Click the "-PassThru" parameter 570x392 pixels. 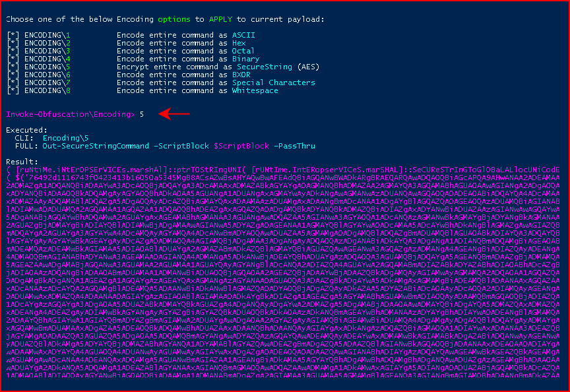294,147
